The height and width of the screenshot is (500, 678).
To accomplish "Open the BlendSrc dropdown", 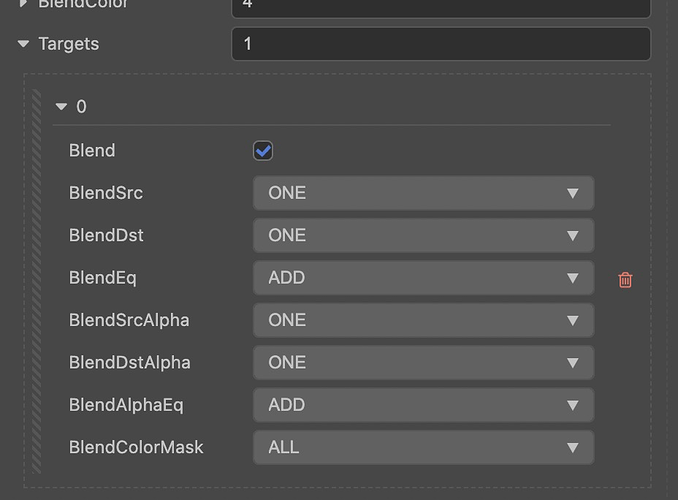I will [x=423, y=193].
